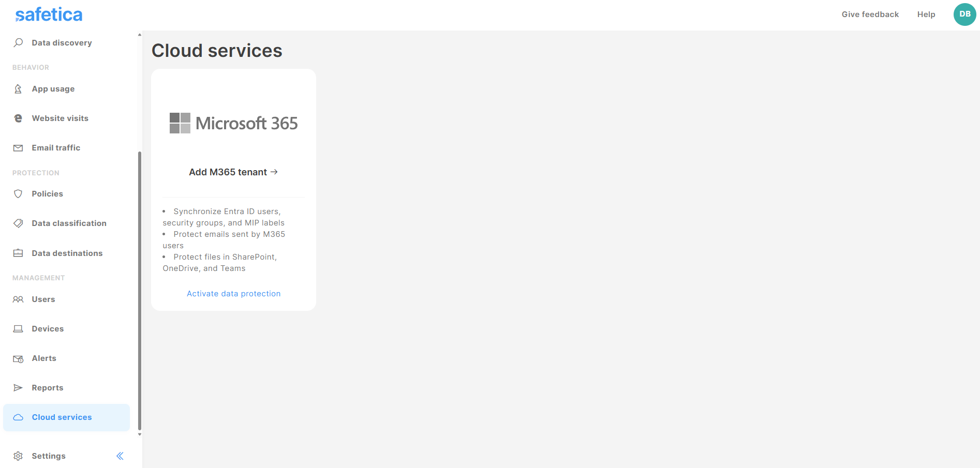980x468 pixels.
Task: Click the Email traffic envelope icon
Action: click(x=18, y=148)
